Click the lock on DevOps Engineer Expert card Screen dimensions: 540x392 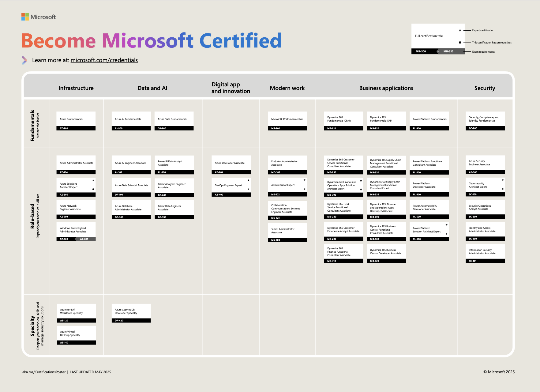[248, 189]
